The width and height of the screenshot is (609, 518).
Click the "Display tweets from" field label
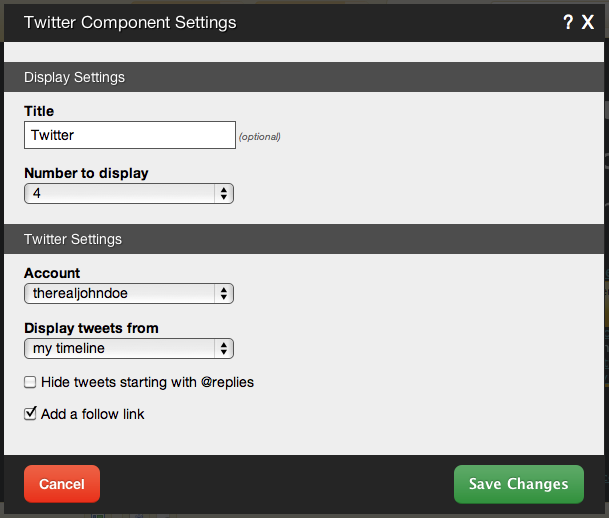tap(91, 328)
